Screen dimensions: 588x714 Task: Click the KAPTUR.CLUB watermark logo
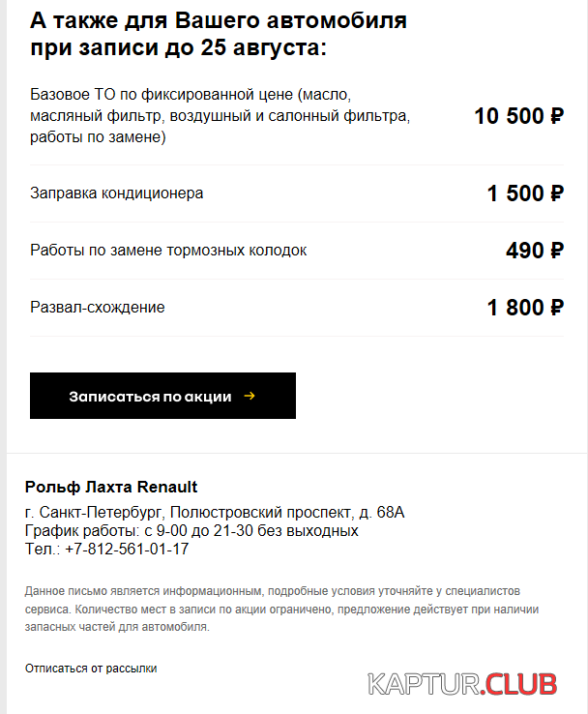(462, 685)
